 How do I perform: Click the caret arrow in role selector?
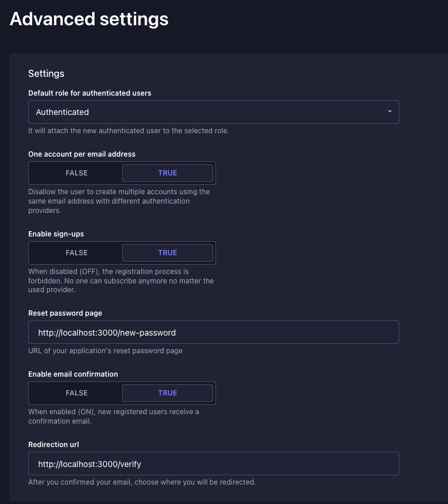tap(389, 112)
